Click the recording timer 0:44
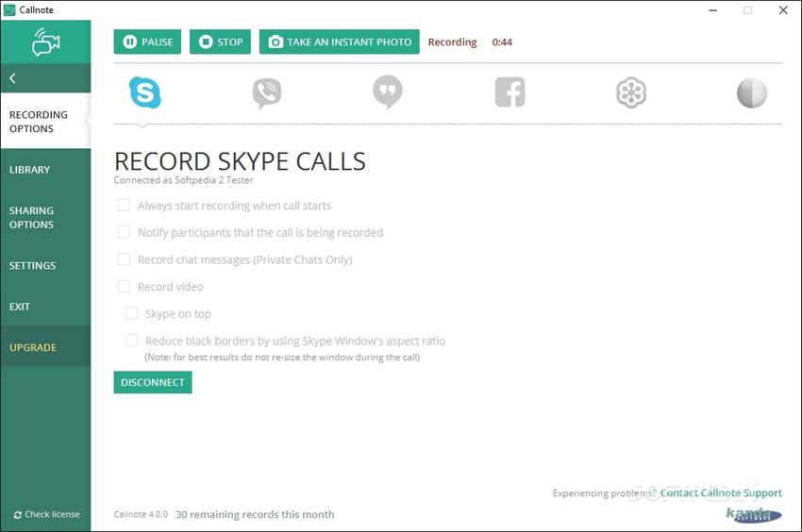The image size is (802, 532). click(x=502, y=42)
